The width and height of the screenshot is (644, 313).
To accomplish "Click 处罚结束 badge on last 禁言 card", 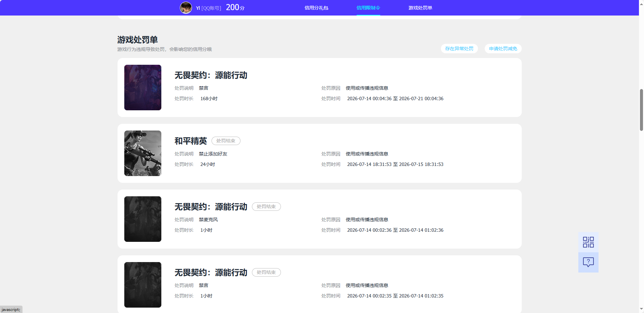I will [x=266, y=272].
